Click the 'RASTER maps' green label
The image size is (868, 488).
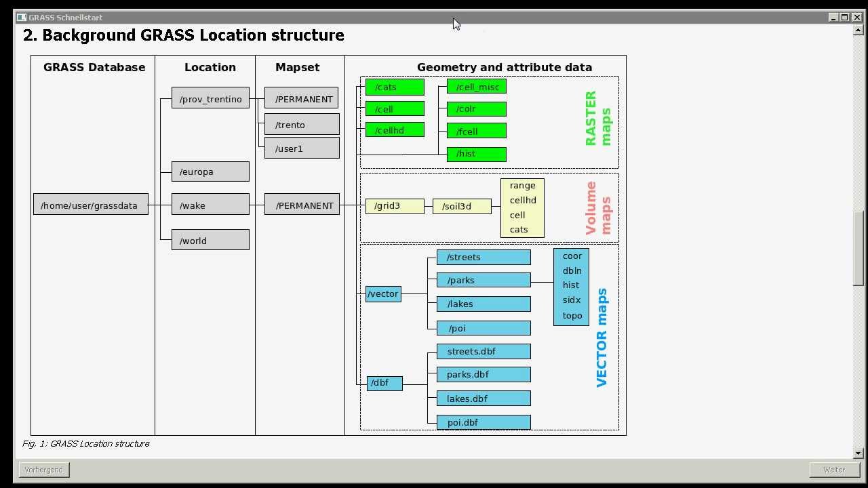(x=597, y=119)
